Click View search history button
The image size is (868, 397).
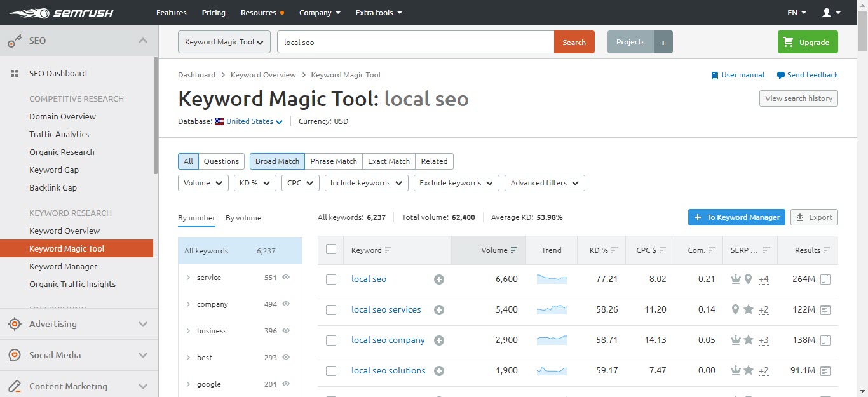[x=799, y=98]
